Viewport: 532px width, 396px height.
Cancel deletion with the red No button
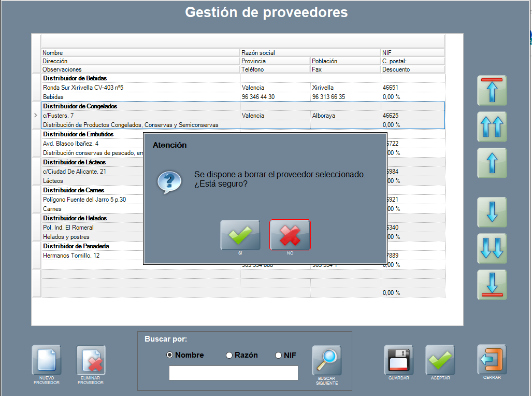click(290, 235)
